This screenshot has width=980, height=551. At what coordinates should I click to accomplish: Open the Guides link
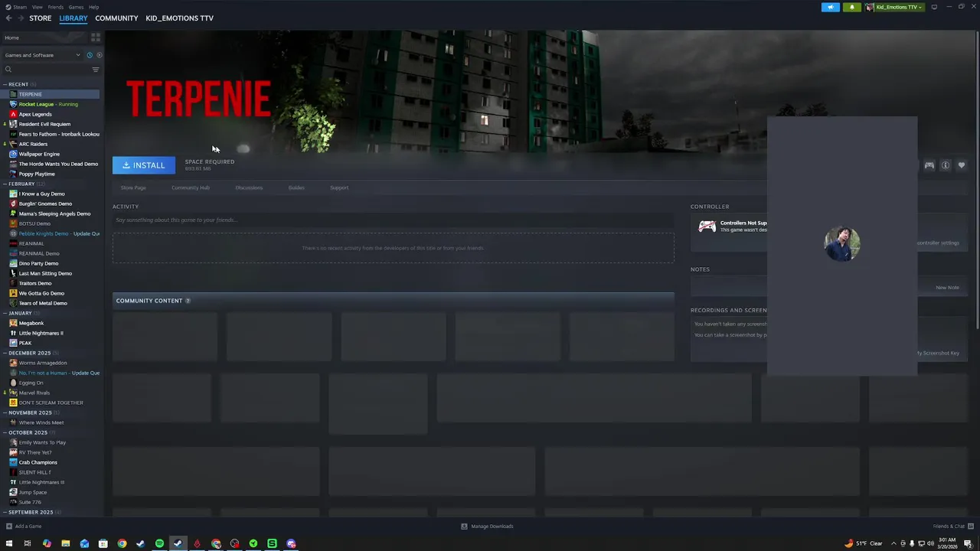tap(296, 187)
